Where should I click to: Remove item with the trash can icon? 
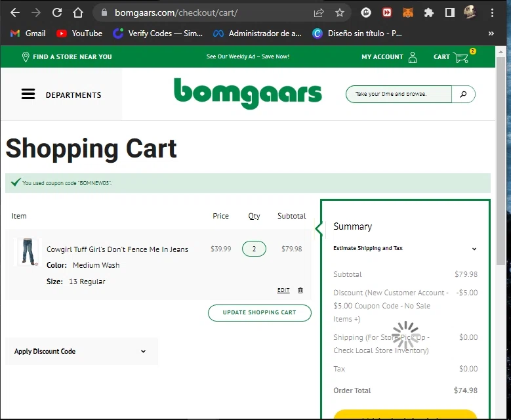(300, 290)
